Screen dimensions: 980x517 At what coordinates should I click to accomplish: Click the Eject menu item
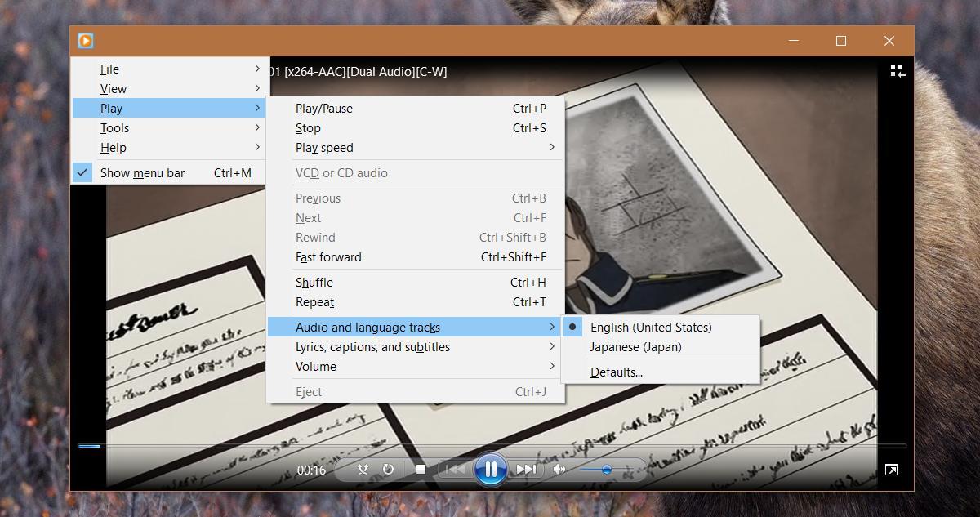tap(416, 391)
